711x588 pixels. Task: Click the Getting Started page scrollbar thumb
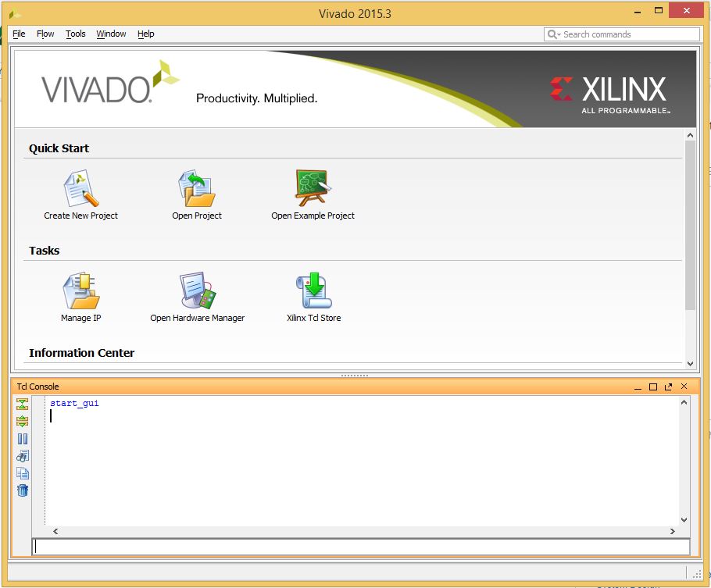(x=690, y=226)
